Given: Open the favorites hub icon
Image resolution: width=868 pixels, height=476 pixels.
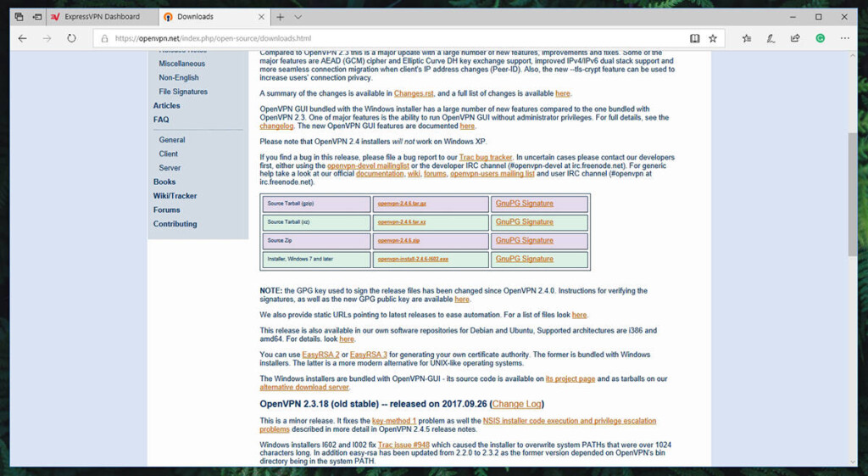Looking at the screenshot, I should click(x=747, y=38).
